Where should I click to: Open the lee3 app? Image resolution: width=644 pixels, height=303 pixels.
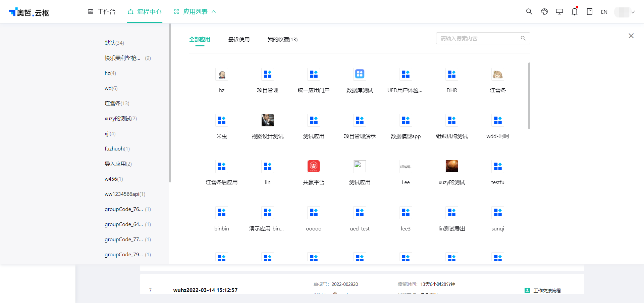point(406,213)
